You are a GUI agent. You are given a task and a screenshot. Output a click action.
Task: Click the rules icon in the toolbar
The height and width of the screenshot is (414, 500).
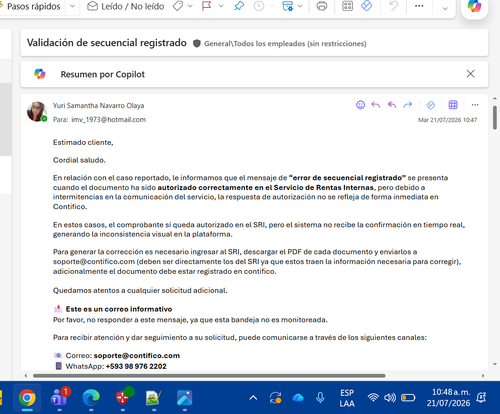point(287,6)
